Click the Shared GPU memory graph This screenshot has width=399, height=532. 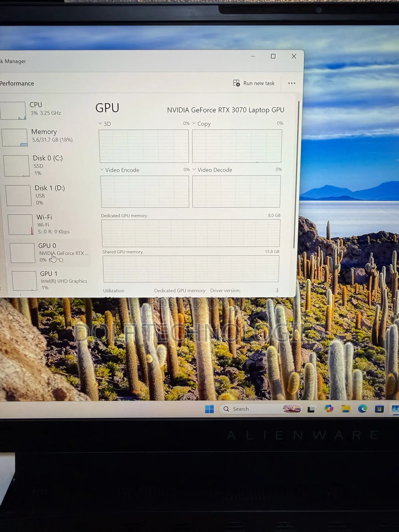tap(191, 269)
